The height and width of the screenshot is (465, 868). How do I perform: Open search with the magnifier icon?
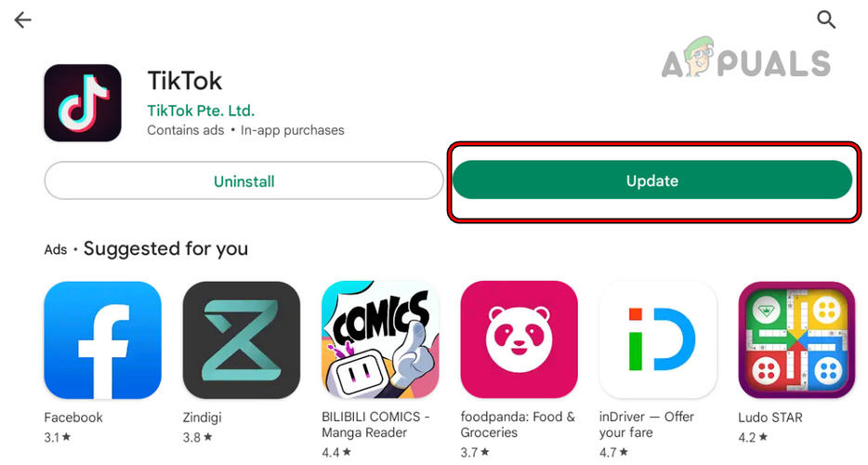pos(825,20)
